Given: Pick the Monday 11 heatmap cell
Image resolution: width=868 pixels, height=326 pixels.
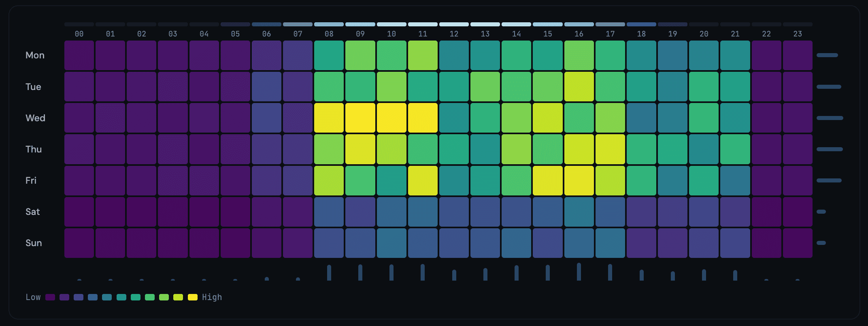Looking at the screenshot, I should 423,55.
